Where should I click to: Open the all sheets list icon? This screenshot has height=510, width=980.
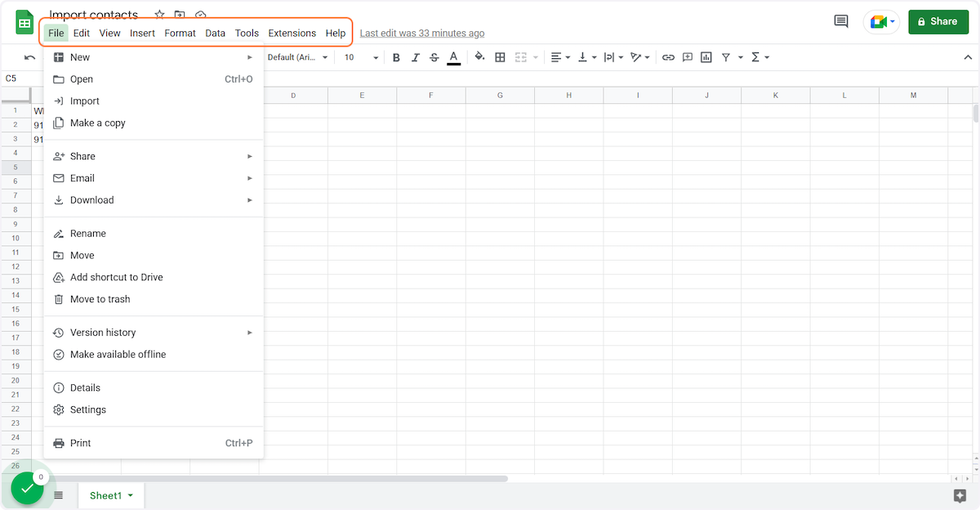(59, 495)
